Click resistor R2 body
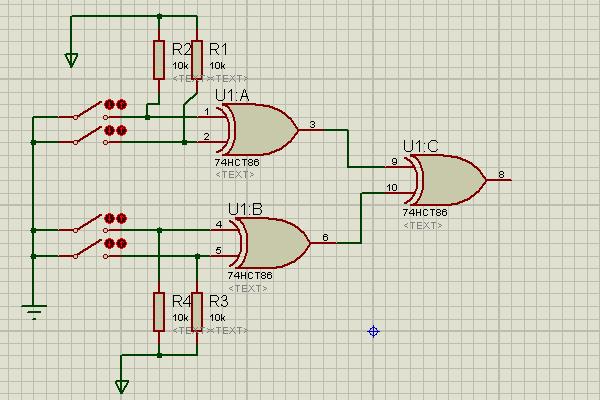Screen dimensions: 600x400 click(159, 60)
